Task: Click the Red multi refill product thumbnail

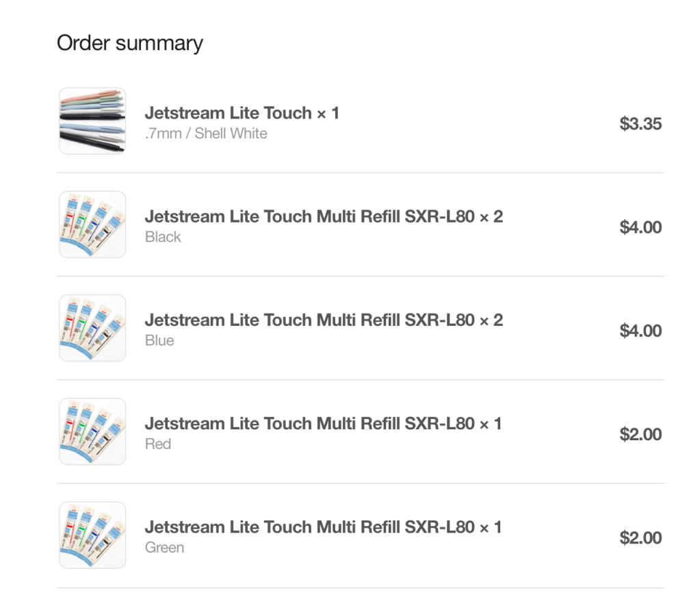Action: click(92, 431)
